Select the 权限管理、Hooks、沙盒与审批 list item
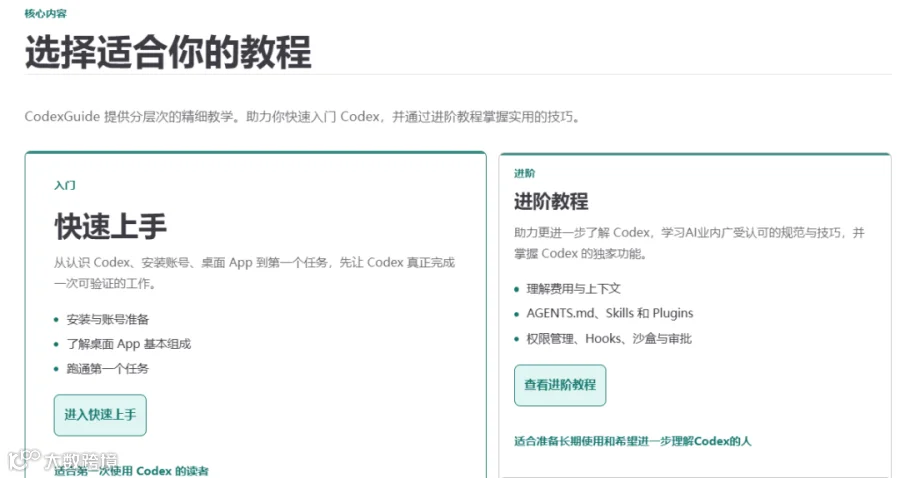The image size is (900, 478). pos(609,339)
